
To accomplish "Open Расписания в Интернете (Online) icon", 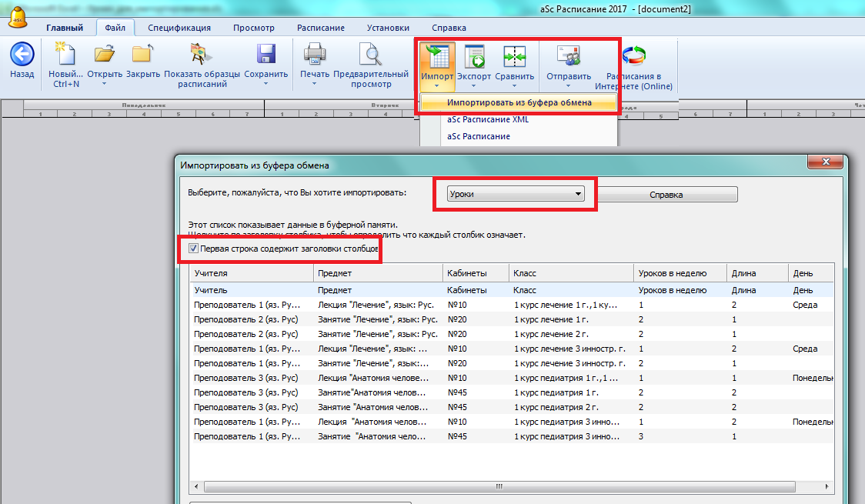I will (x=633, y=56).
